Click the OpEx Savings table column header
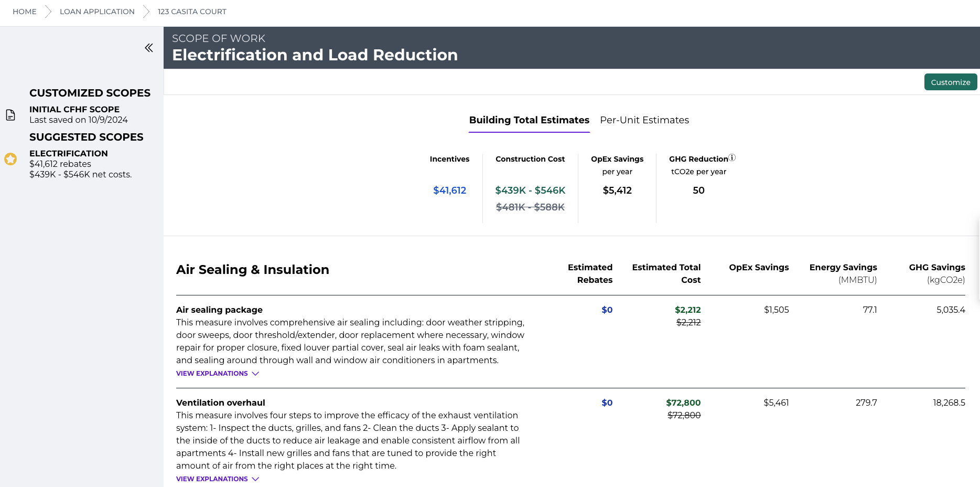 click(759, 268)
